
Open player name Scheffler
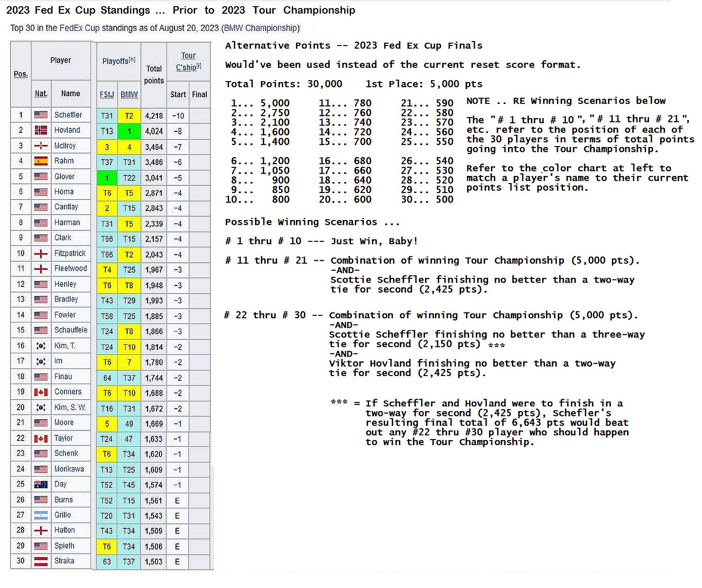(x=68, y=115)
